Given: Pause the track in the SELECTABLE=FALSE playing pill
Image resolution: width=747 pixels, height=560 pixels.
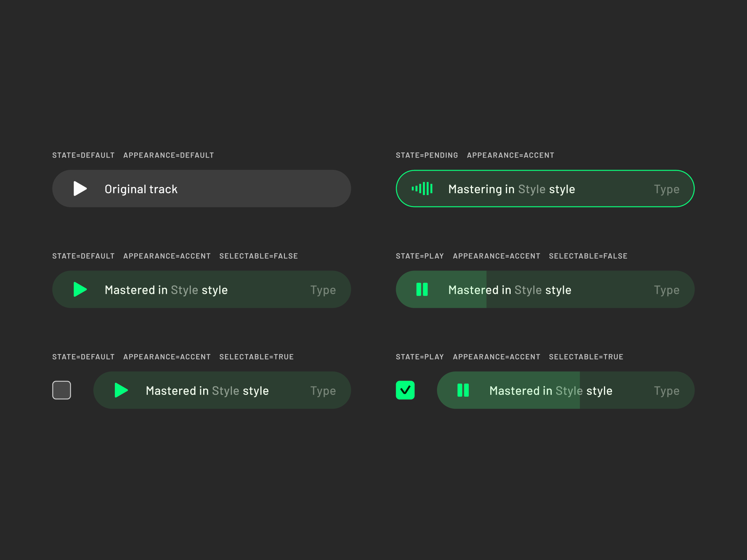Looking at the screenshot, I should [x=422, y=289].
